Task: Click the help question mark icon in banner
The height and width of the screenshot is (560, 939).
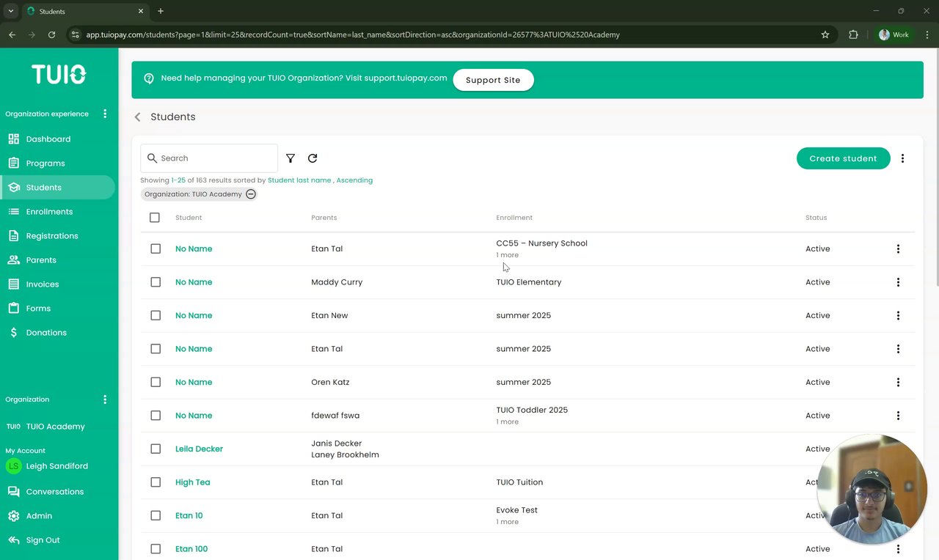Action: pos(149,78)
